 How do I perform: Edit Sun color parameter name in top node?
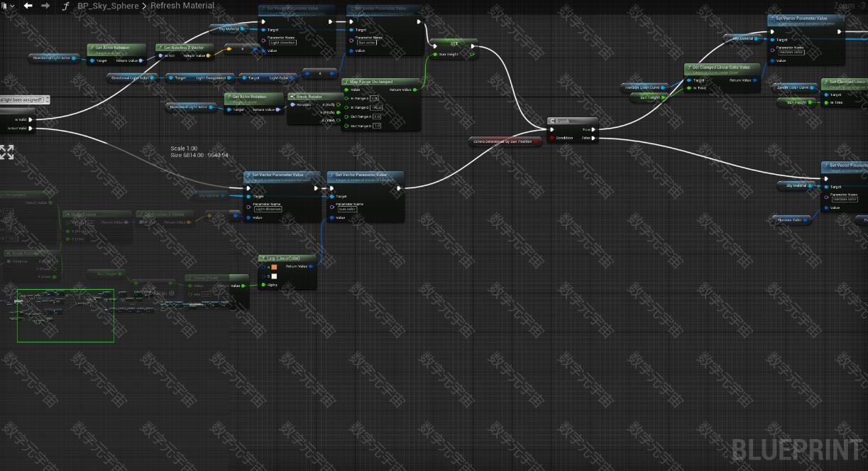pyautogui.click(x=367, y=43)
